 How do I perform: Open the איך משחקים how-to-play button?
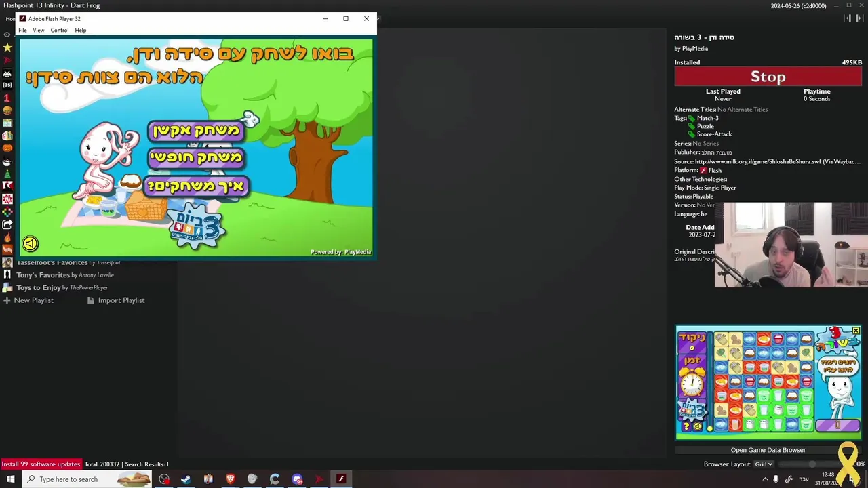[x=198, y=186]
